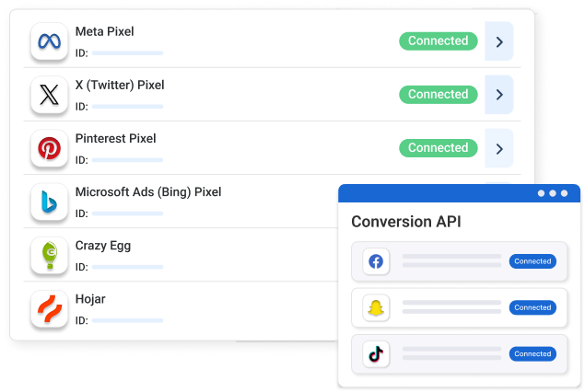
Task: Expand Meta Pixel row with chevron arrow
Action: pyautogui.click(x=499, y=41)
